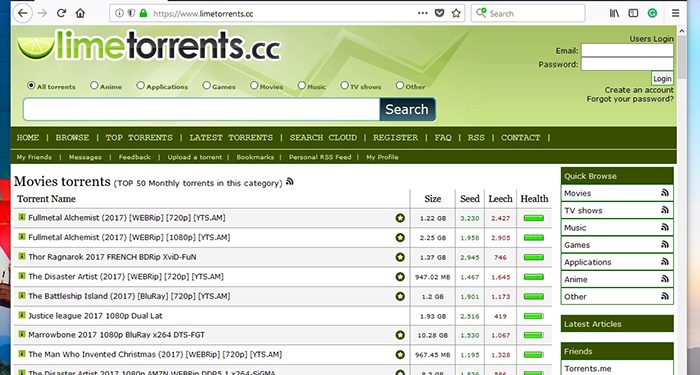
Task: Select the Other radio button
Action: pyautogui.click(x=400, y=85)
